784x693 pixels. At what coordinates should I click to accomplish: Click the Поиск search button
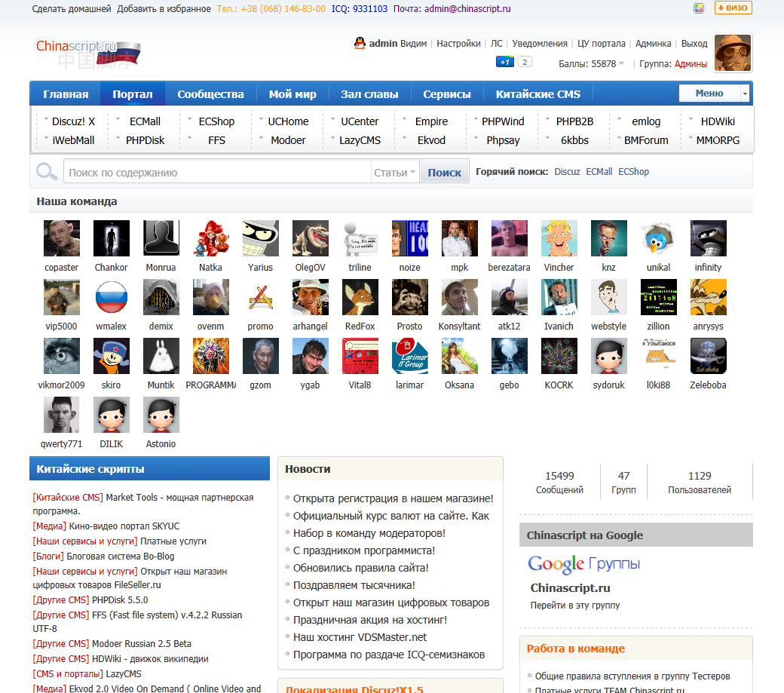444,173
